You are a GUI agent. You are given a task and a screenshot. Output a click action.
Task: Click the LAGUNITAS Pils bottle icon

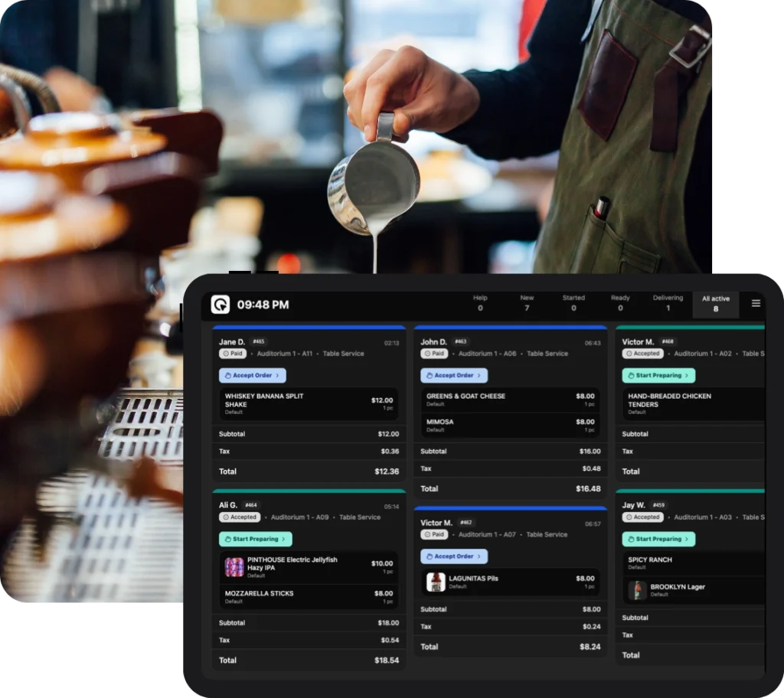coord(436,582)
